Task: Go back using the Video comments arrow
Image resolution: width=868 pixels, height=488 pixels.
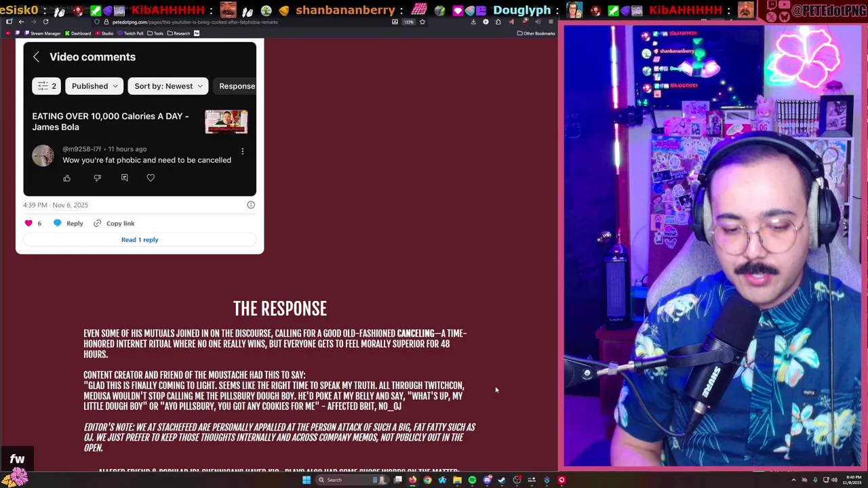Action: (x=37, y=57)
